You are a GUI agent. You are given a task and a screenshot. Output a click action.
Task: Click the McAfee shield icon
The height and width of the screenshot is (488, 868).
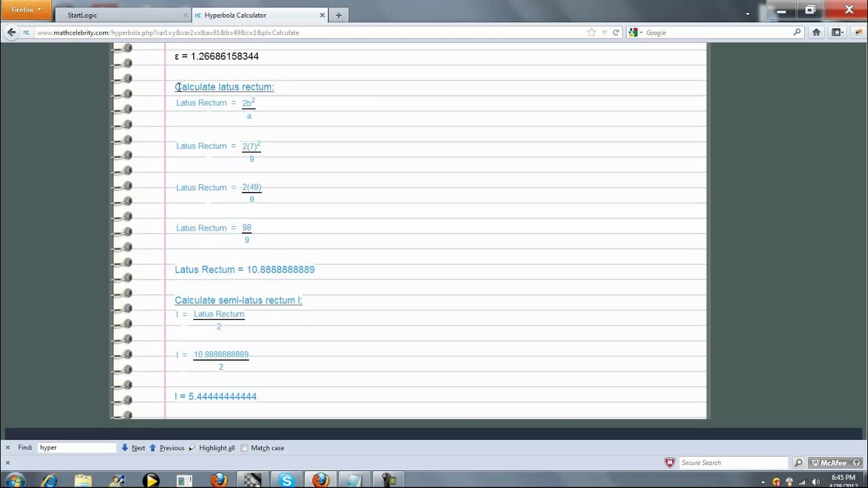670,462
